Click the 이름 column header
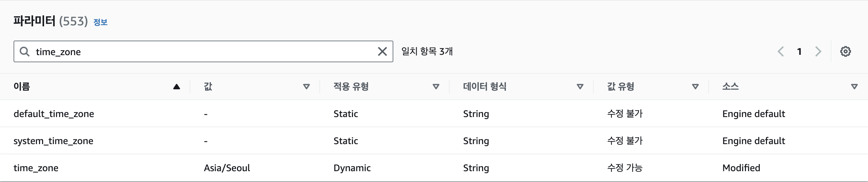This screenshot has width=868, height=182. (x=22, y=87)
